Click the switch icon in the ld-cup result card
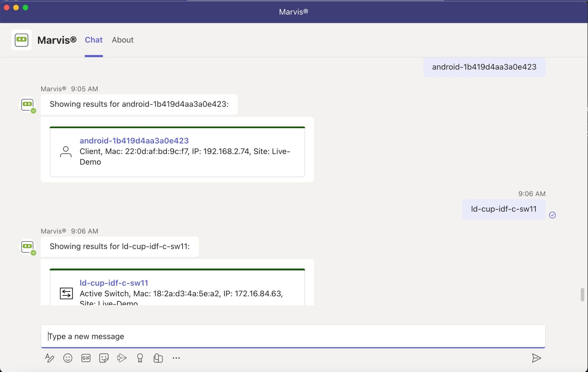 (x=66, y=293)
